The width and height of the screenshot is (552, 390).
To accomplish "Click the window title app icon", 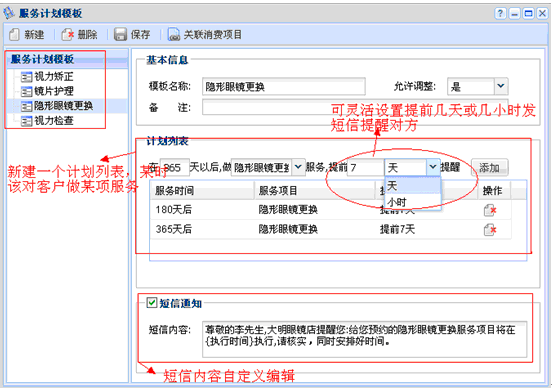I will 9,13.
